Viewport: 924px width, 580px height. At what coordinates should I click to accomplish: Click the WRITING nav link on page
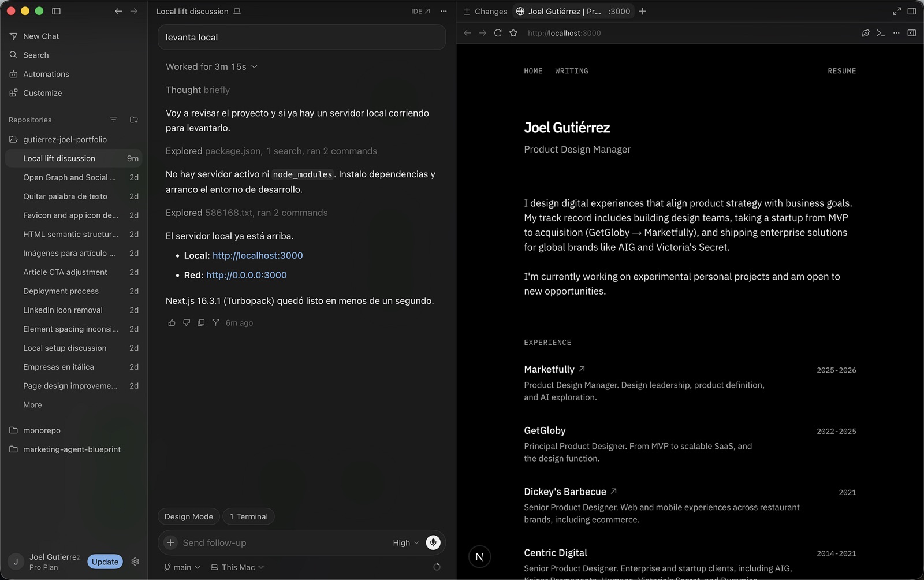572,71
